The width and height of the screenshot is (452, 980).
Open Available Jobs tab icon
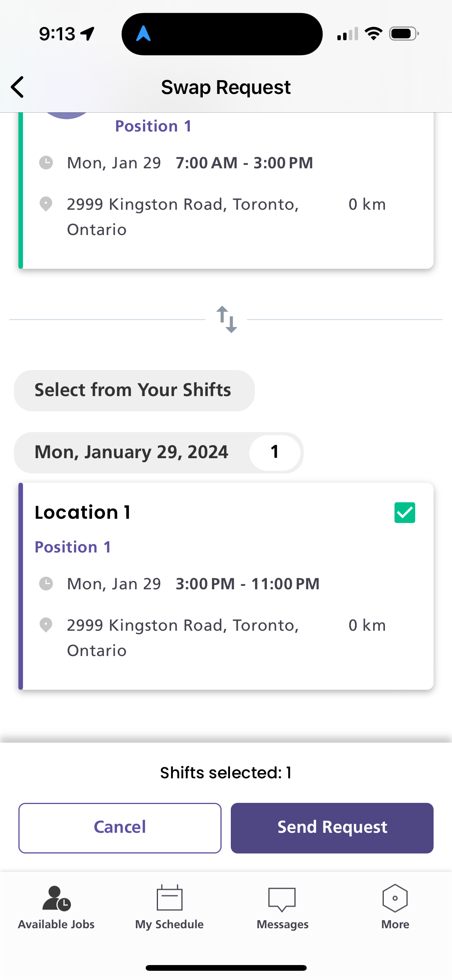(x=56, y=898)
